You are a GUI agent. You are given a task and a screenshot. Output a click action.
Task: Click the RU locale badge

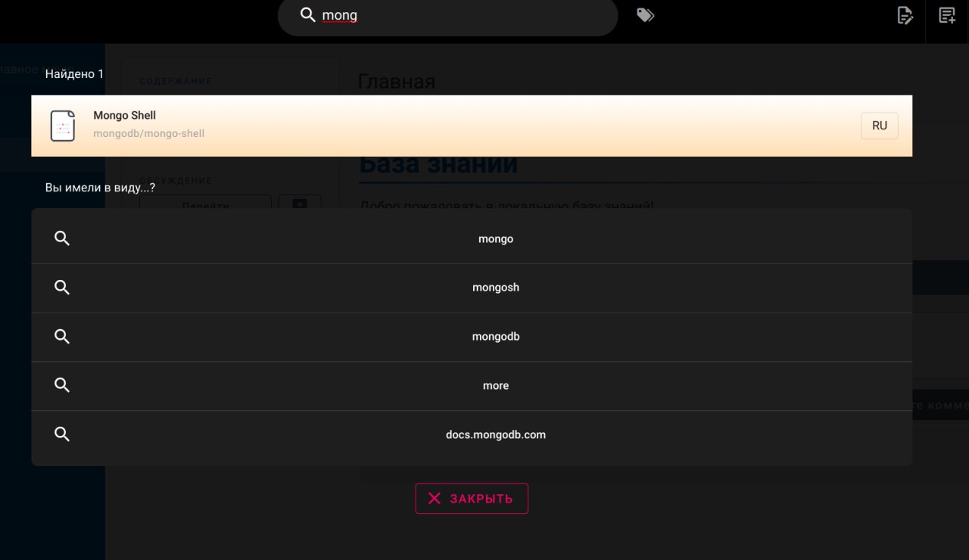pyautogui.click(x=879, y=126)
